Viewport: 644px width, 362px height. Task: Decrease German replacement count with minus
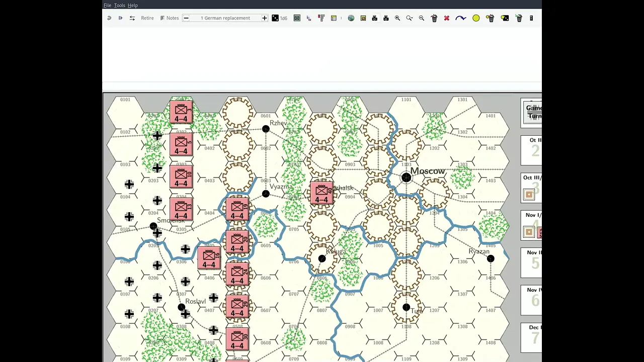pos(186,18)
